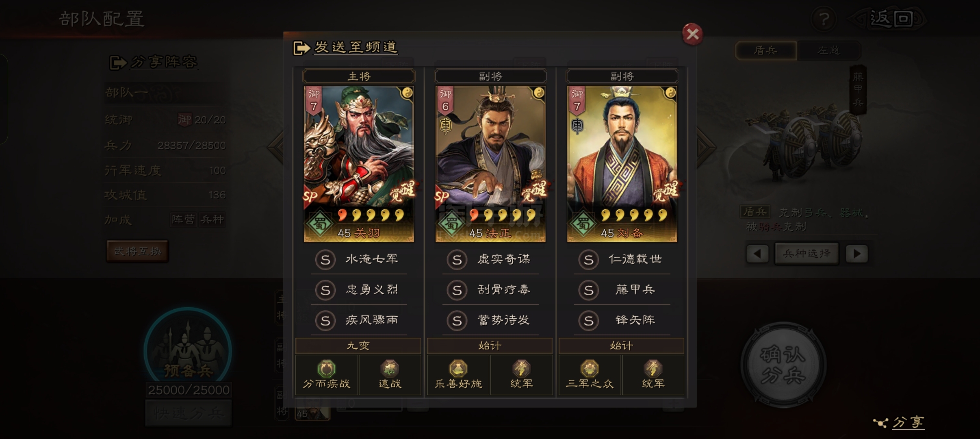Open the help question mark icon
Viewport: 980px width, 439px height.
[x=823, y=19]
